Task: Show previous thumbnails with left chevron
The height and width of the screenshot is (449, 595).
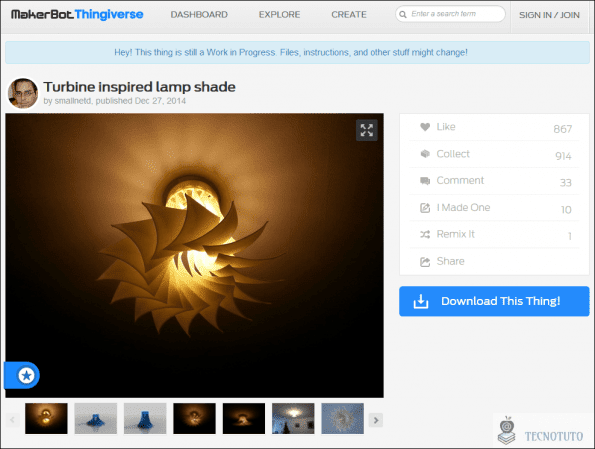Action: [x=12, y=420]
